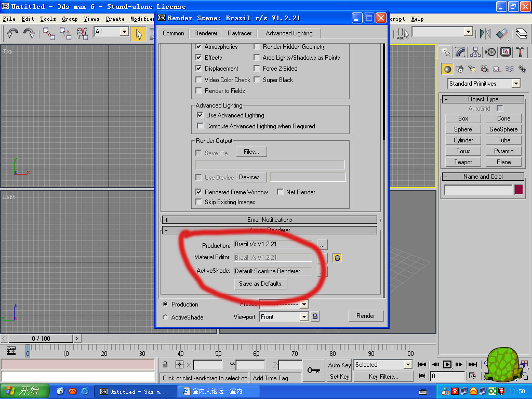Open the Motion command panel tab
The image size is (532, 399).
click(x=490, y=52)
